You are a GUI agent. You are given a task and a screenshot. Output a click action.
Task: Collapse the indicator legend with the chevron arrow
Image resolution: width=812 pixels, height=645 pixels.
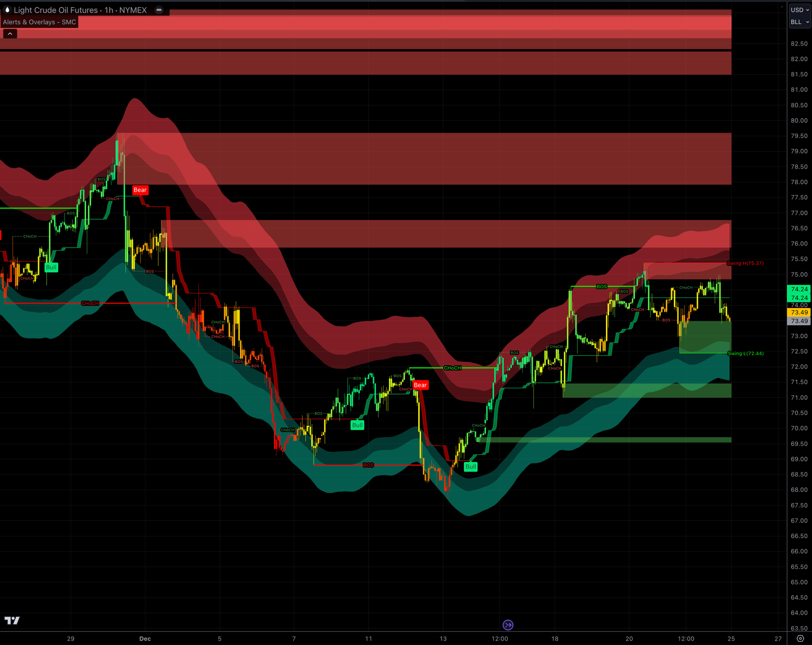(10, 33)
